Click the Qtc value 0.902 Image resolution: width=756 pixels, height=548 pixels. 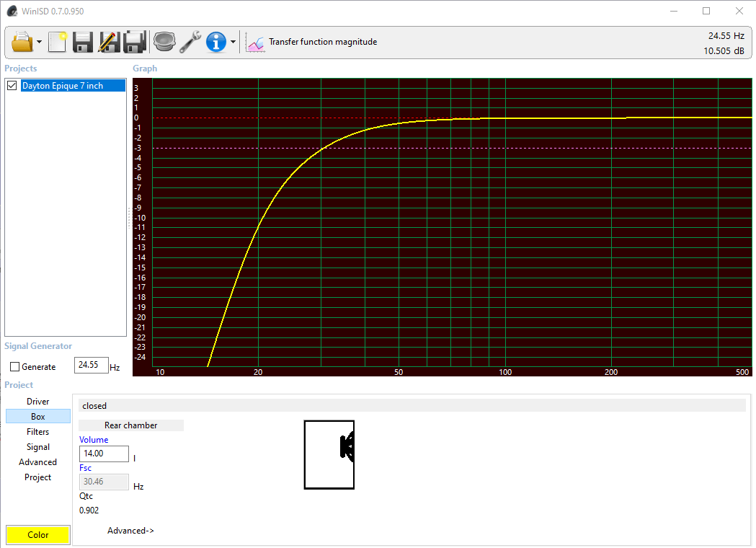point(89,511)
